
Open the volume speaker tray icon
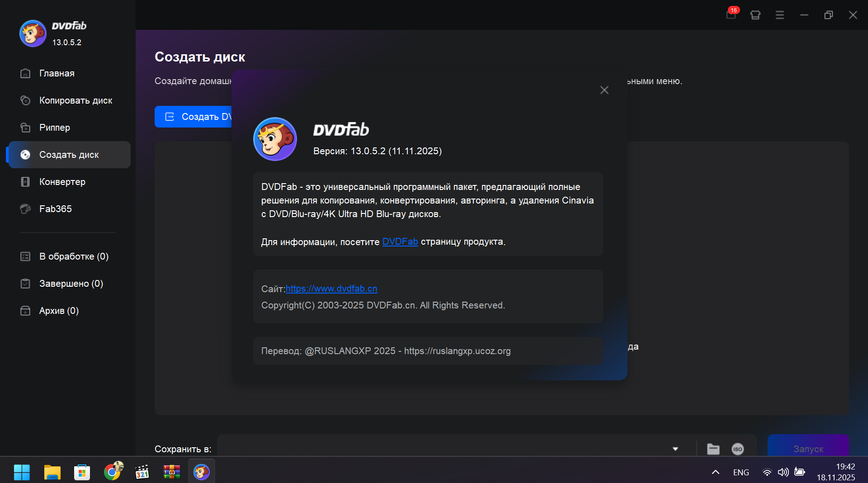coord(783,472)
